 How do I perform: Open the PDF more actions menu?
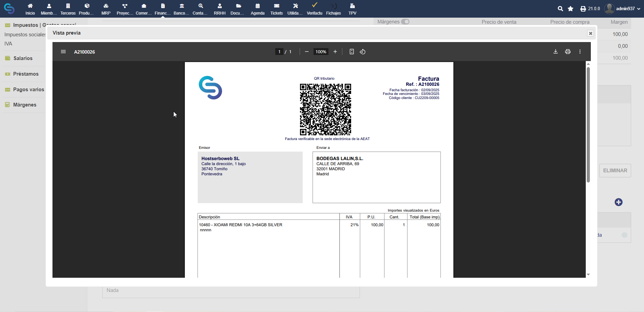point(580,52)
